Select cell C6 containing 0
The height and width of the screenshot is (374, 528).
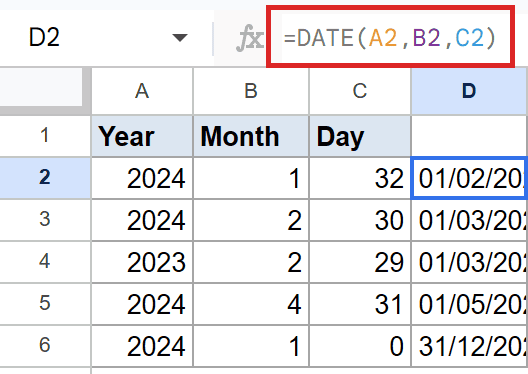click(360, 346)
